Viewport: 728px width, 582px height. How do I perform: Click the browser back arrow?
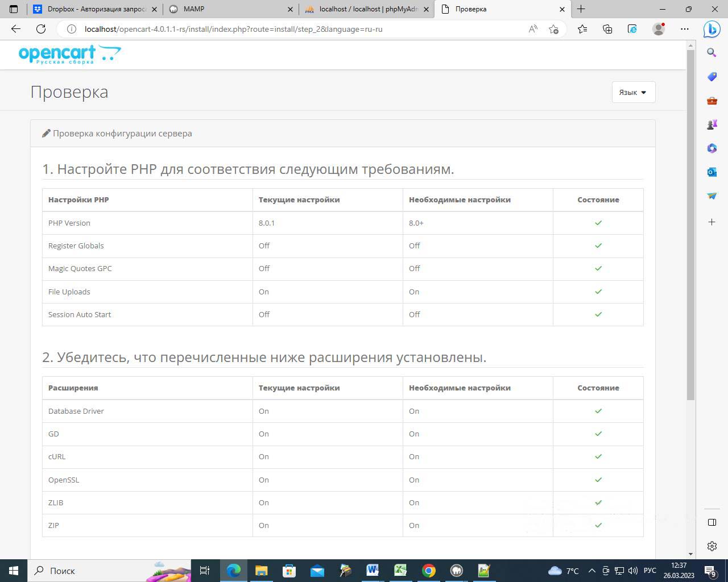pos(16,29)
